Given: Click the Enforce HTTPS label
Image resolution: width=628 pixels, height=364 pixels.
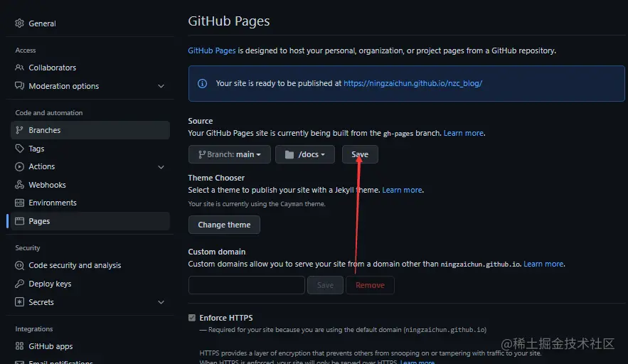Looking at the screenshot, I should coord(226,318).
